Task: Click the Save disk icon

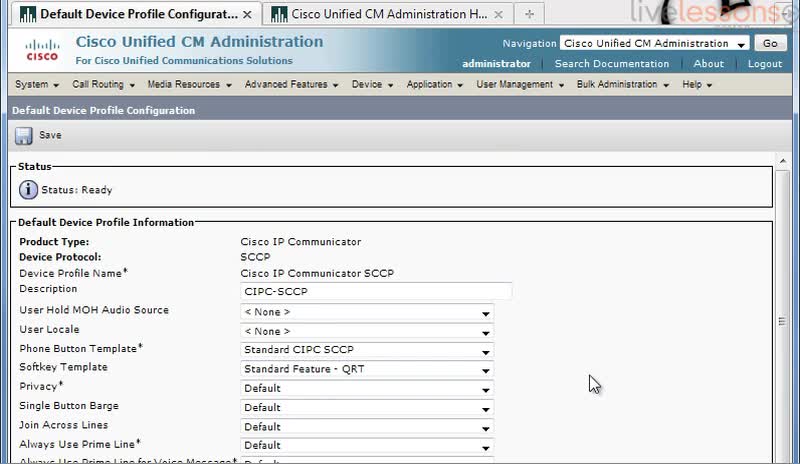Action: point(24,135)
